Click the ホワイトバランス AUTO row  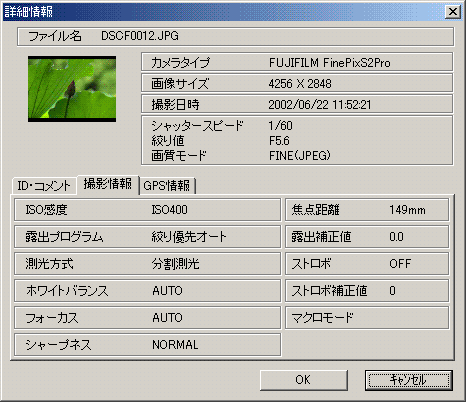pos(147,291)
